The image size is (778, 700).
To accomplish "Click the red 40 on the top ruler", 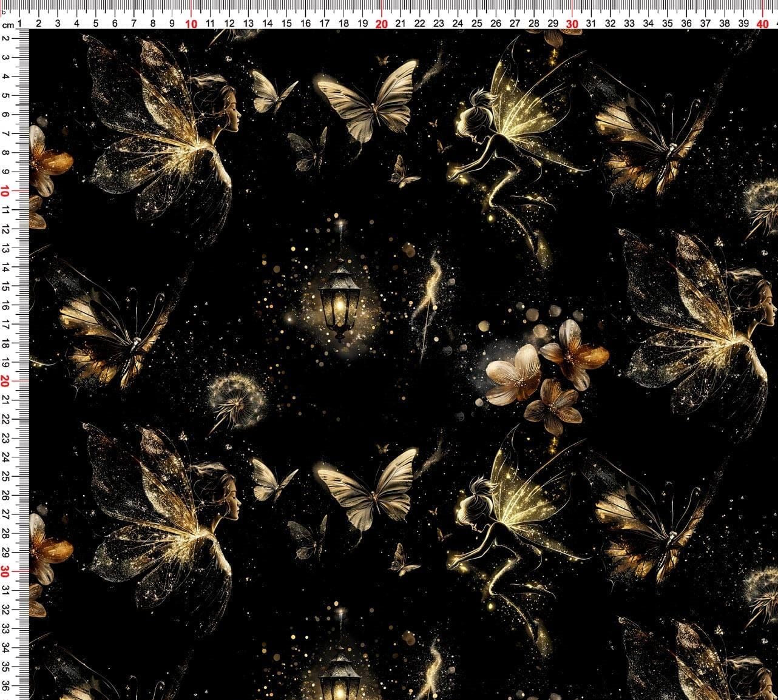I will click(763, 24).
